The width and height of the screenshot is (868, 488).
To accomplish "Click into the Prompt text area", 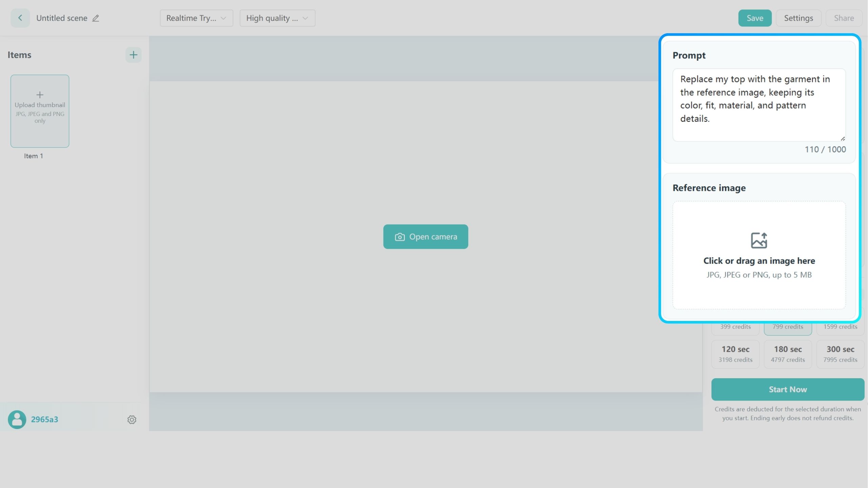I will 759,105.
